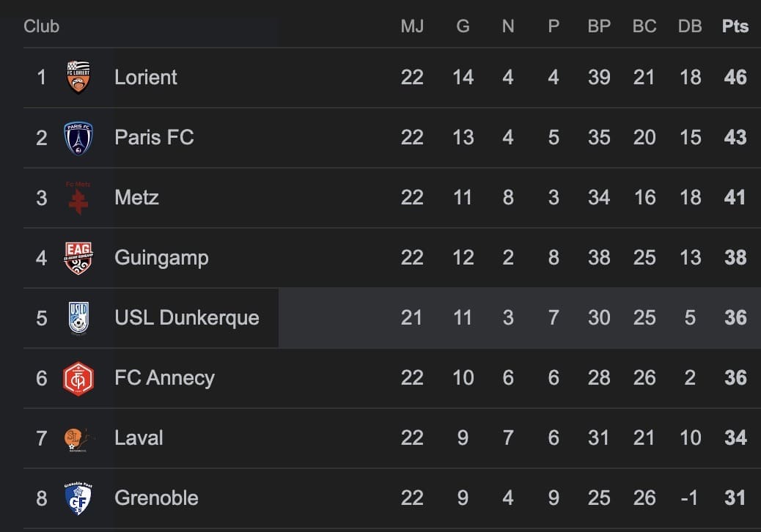Click the red FC Annecy hexagon logo

tap(78, 378)
